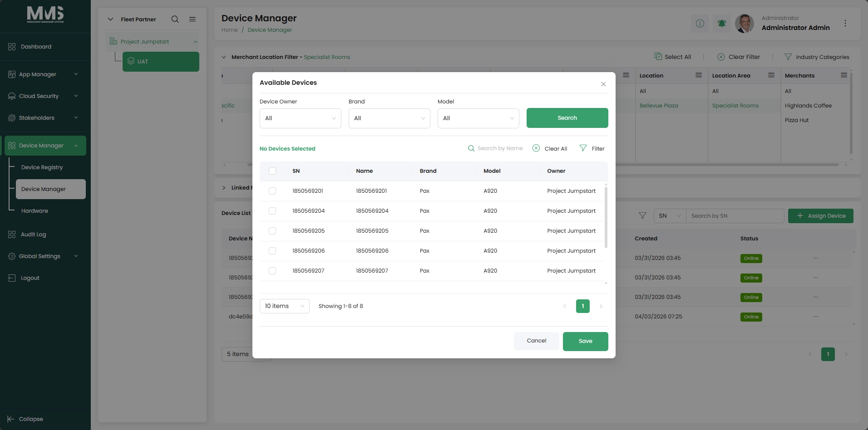The height and width of the screenshot is (430, 868).
Task: Close the Available Devices dialog
Action: 603,84
